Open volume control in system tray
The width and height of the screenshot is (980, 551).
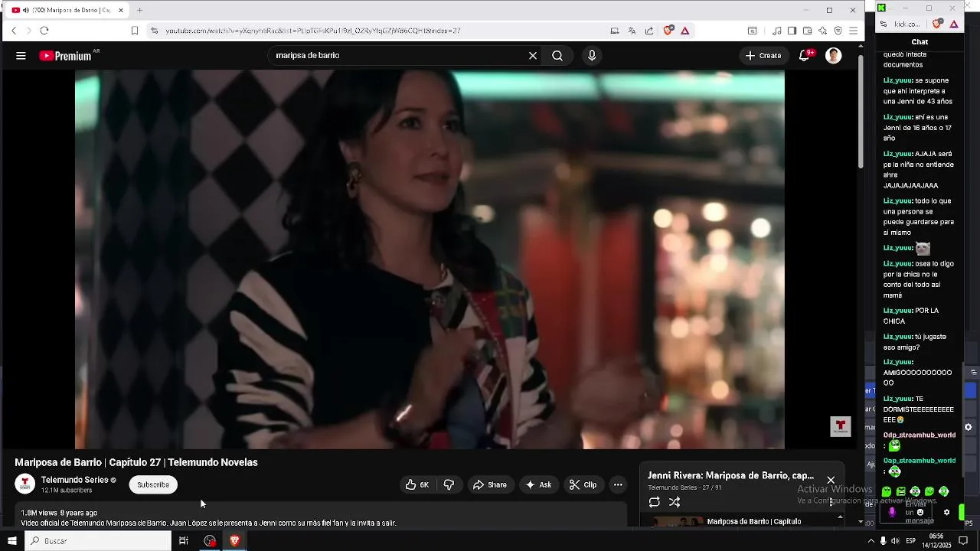tap(895, 541)
